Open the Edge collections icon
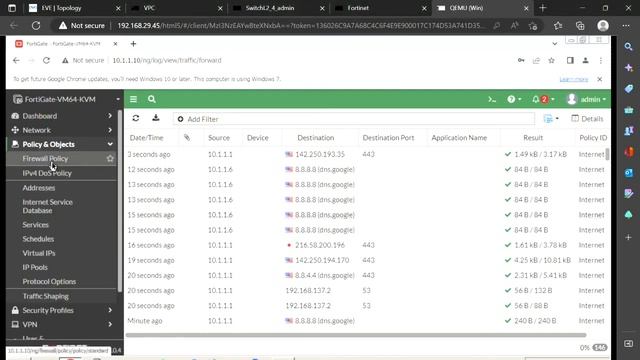The width and height of the screenshot is (640, 360). pyautogui.click(x=580, y=26)
